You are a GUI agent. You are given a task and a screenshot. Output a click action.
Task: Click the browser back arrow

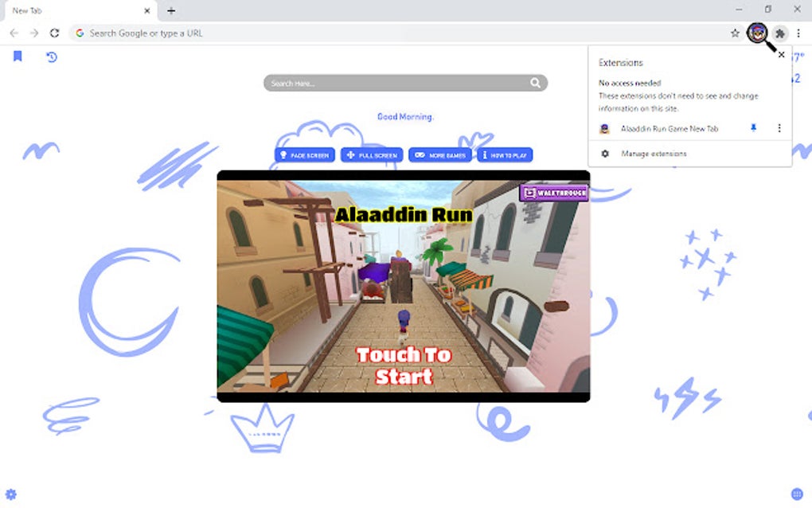pyautogui.click(x=14, y=33)
